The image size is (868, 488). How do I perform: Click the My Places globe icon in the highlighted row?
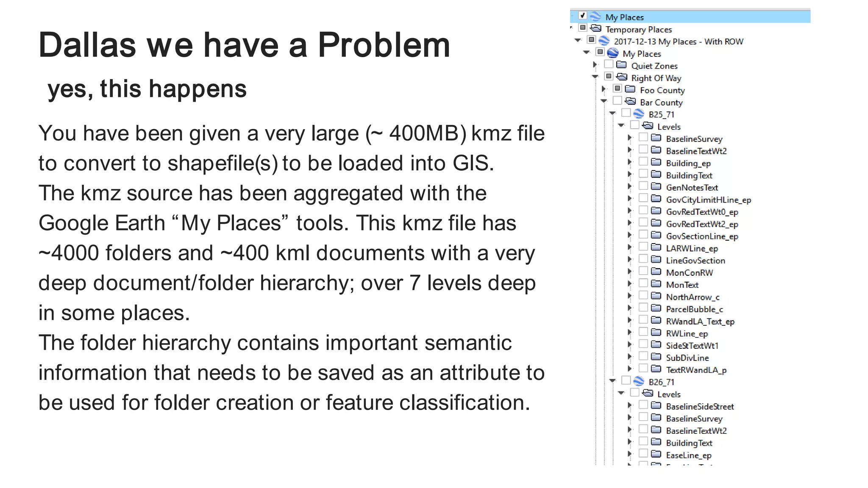pos(595,17)
